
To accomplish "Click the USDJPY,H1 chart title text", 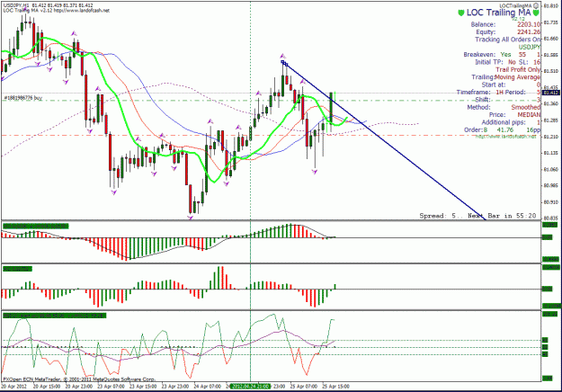I will click(x=16, y=5).
